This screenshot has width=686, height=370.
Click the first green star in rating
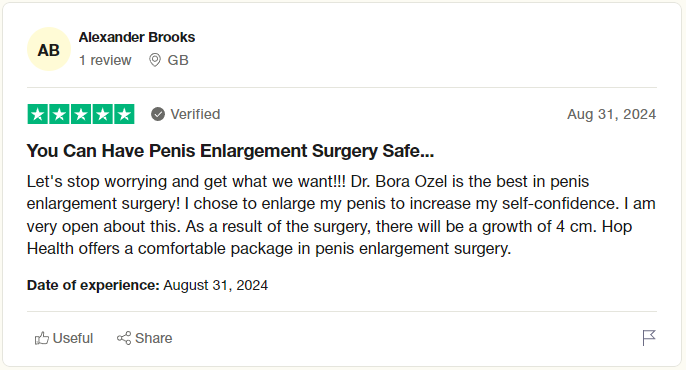click(x=38, y=114)
